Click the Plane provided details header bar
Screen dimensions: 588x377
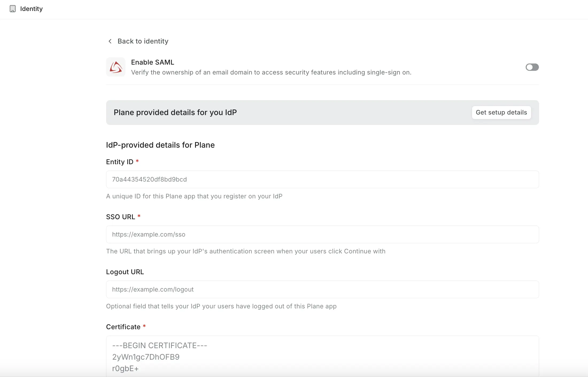click(175, 112)
